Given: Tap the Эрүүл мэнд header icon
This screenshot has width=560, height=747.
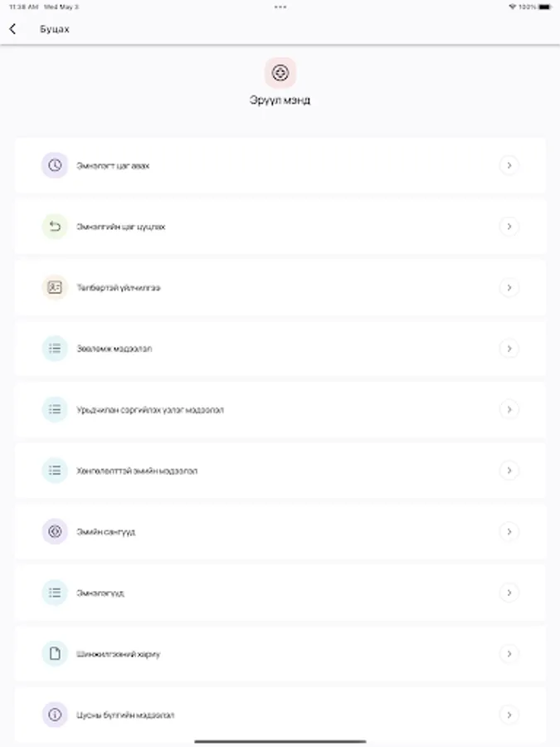Looking at the screenshot, I should (280, 73).
